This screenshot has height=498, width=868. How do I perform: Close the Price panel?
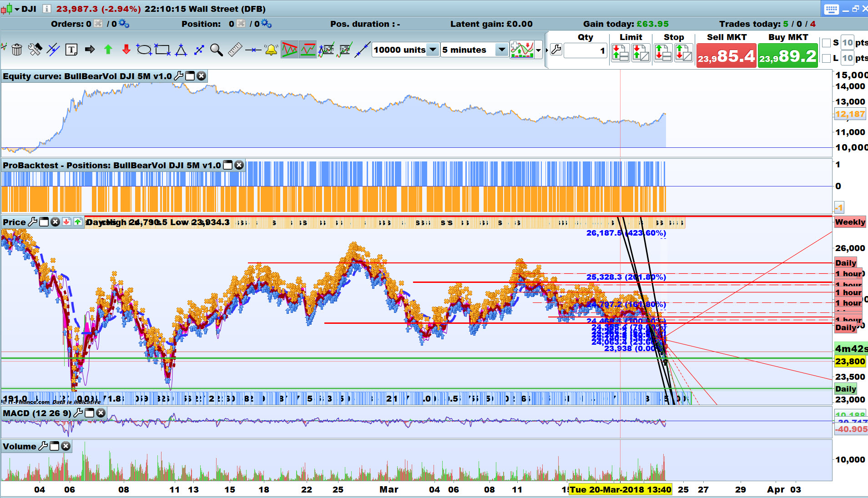point(55,222)
